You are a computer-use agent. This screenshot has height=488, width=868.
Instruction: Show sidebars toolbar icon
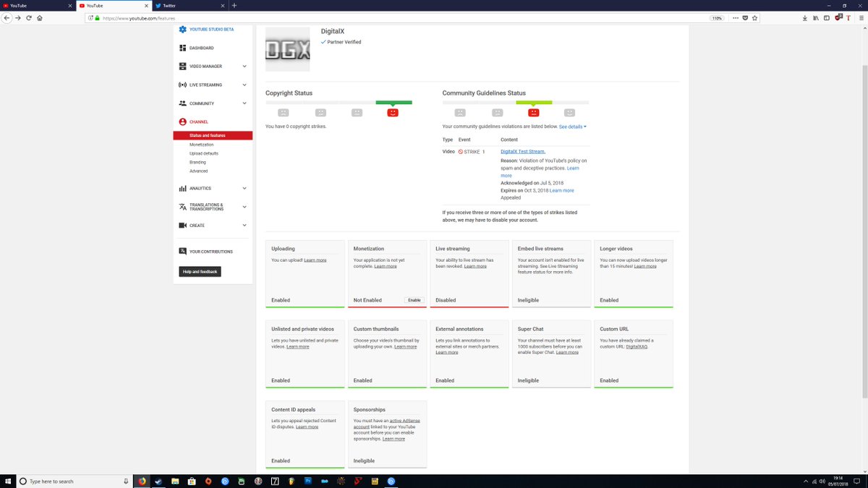(827, 18)
